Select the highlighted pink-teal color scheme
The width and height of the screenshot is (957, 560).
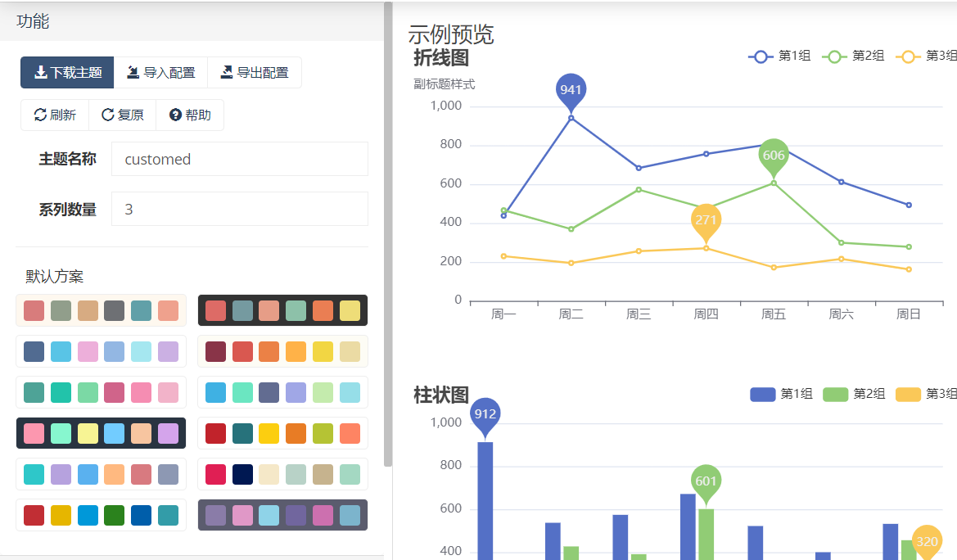[x=101, y=433]
